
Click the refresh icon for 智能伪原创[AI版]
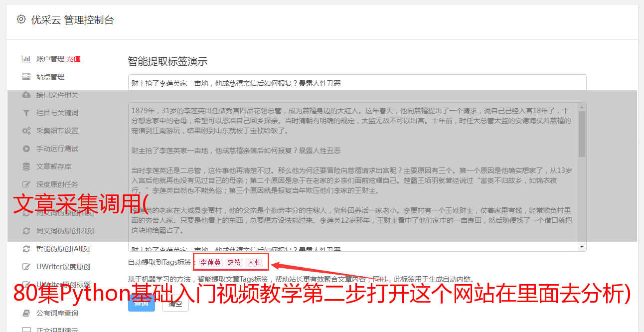(26, 249)
